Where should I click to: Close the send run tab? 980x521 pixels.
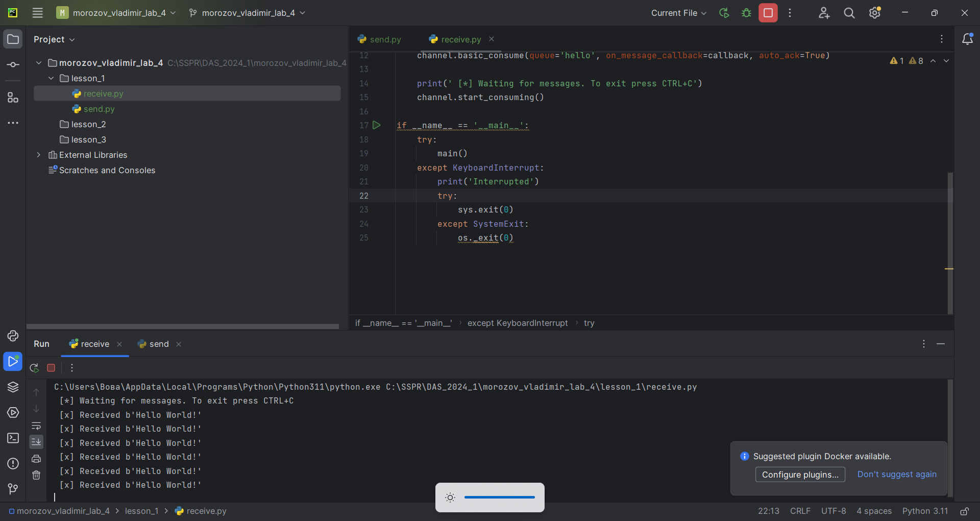pyautogui.click(x=179, y=344)
